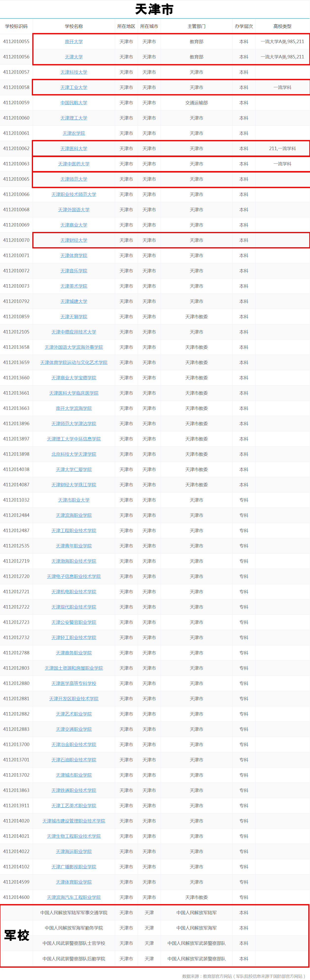Open the 天津外国语大学 link
Viewport: 310px width, 980px height.
pyautogui.click(x=74, y=210)
